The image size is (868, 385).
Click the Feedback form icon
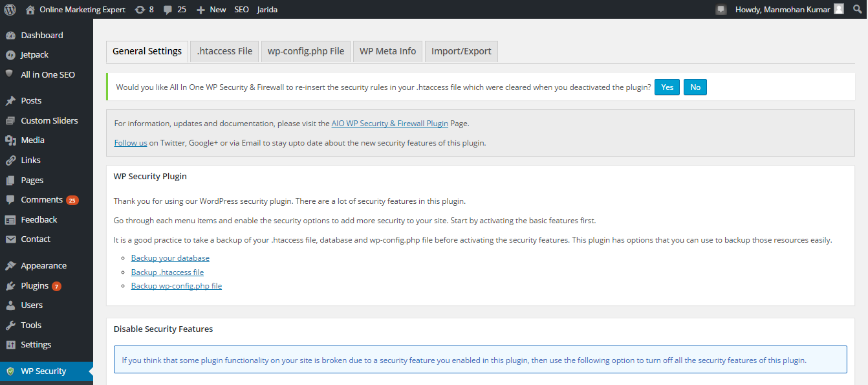click(x=10, y=220)
